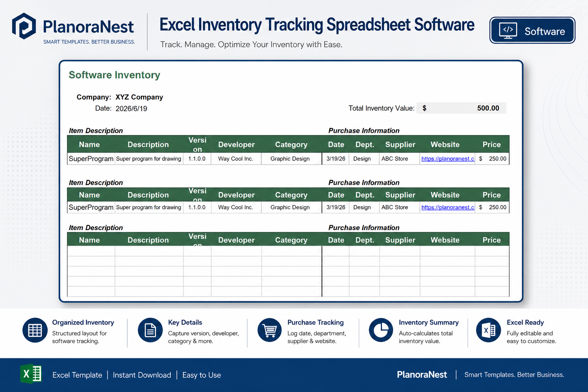Click the Organized Inventory grid icon
Viewport: 588px width, 392px height.
(35, 330)
